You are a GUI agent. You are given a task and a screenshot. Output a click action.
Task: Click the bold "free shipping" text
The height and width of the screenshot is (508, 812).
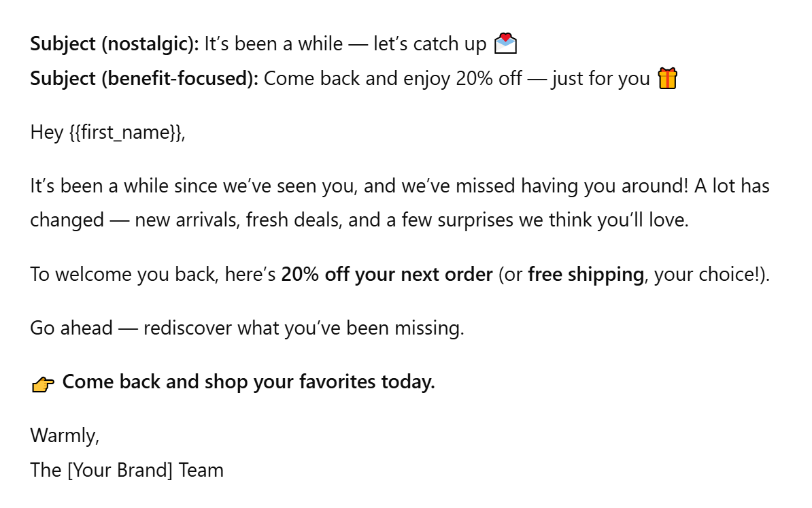(586, 275)
